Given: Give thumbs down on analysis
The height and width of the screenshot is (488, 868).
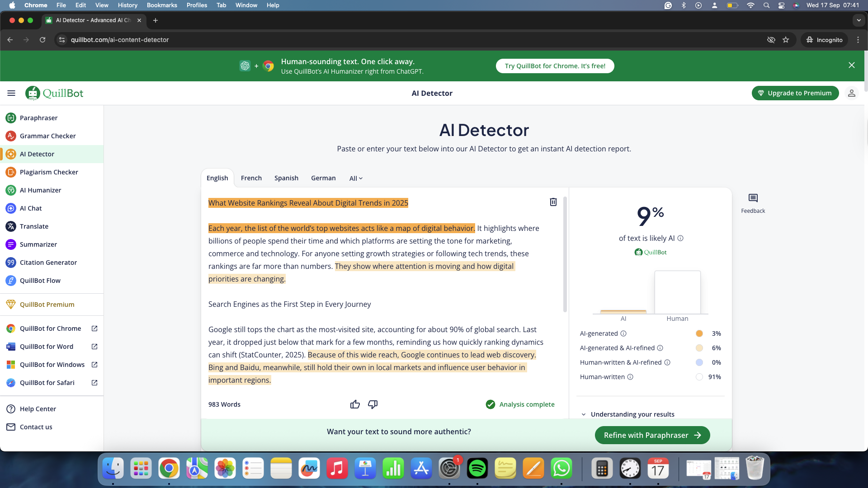Looking at the screenshot, I should click(x=373, y=404).
